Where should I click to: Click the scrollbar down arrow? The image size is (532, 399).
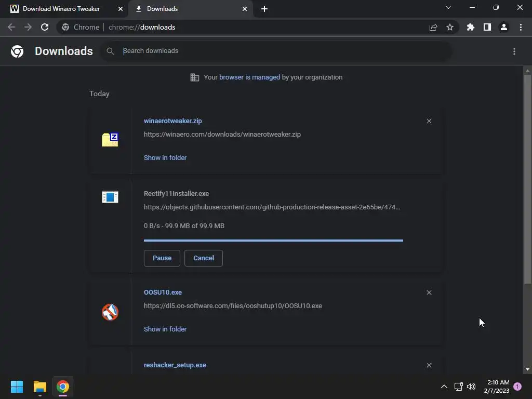click(527, 369)
